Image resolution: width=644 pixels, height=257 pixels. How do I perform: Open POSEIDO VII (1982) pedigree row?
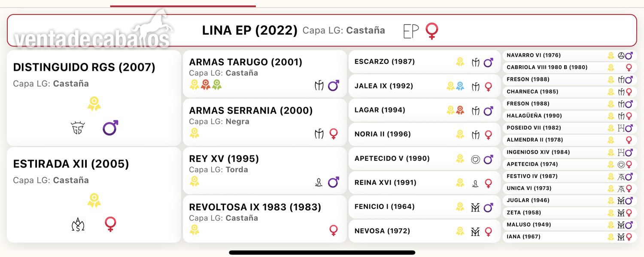pos(570,128)
